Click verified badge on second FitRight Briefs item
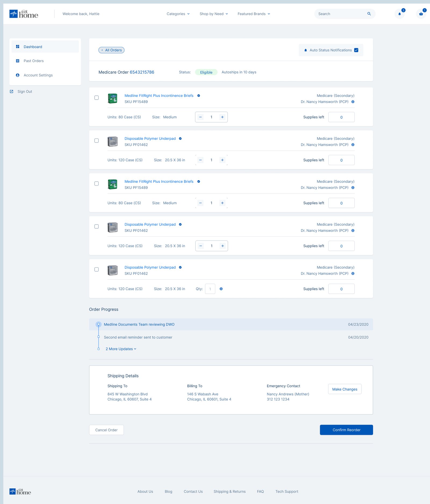 [199, 182]
